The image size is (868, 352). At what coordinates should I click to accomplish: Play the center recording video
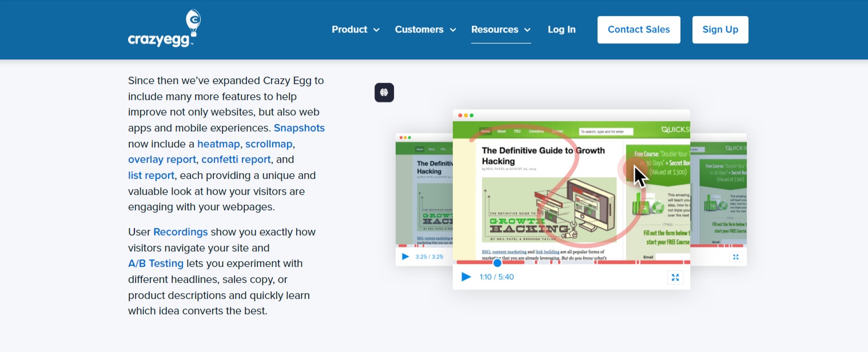coord(466,277)
